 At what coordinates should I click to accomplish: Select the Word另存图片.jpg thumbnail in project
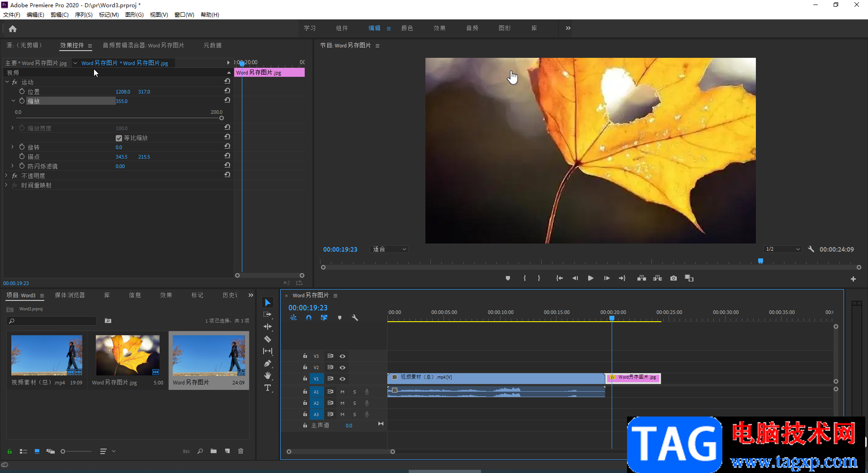[x=127, y=355]
